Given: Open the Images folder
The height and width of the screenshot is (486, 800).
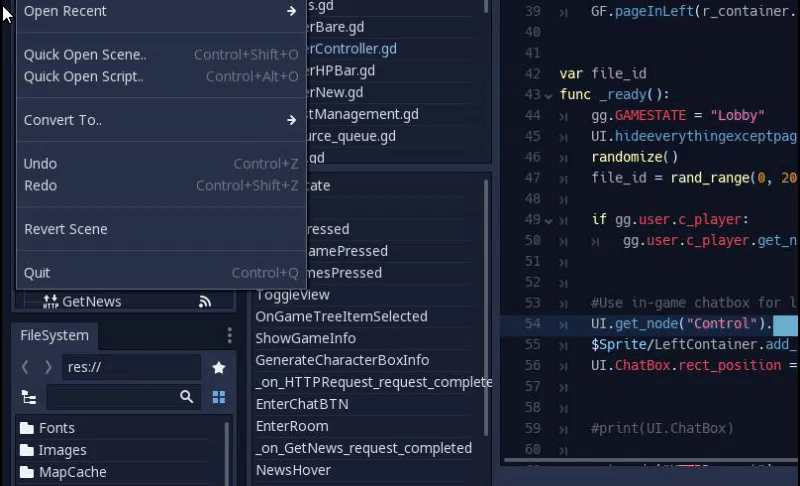Looking at the screenshot, I should pos(62,450).
